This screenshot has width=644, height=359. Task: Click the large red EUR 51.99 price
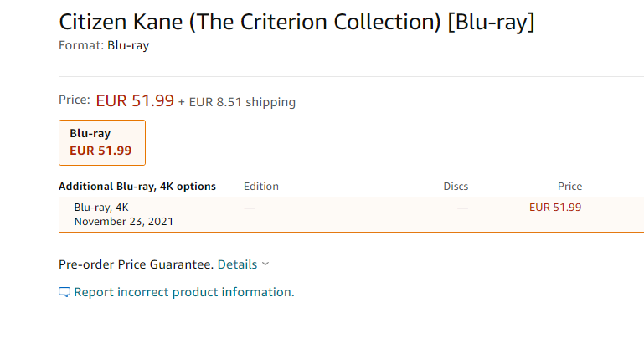135,100
